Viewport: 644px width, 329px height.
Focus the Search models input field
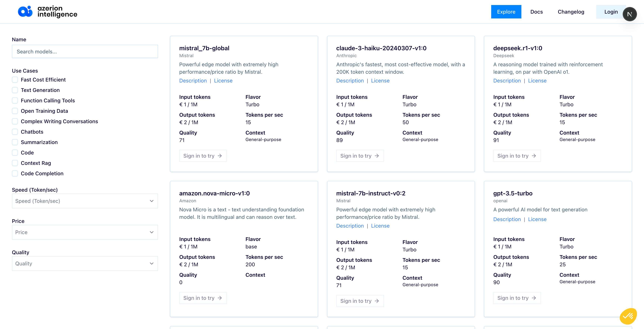[x=85, y=51]
